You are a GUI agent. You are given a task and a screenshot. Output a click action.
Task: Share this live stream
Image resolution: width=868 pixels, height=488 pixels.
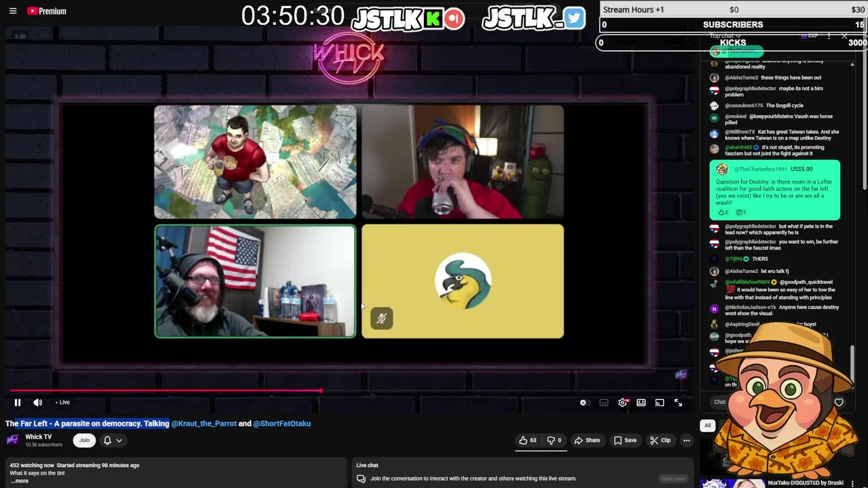coord(587,441)
